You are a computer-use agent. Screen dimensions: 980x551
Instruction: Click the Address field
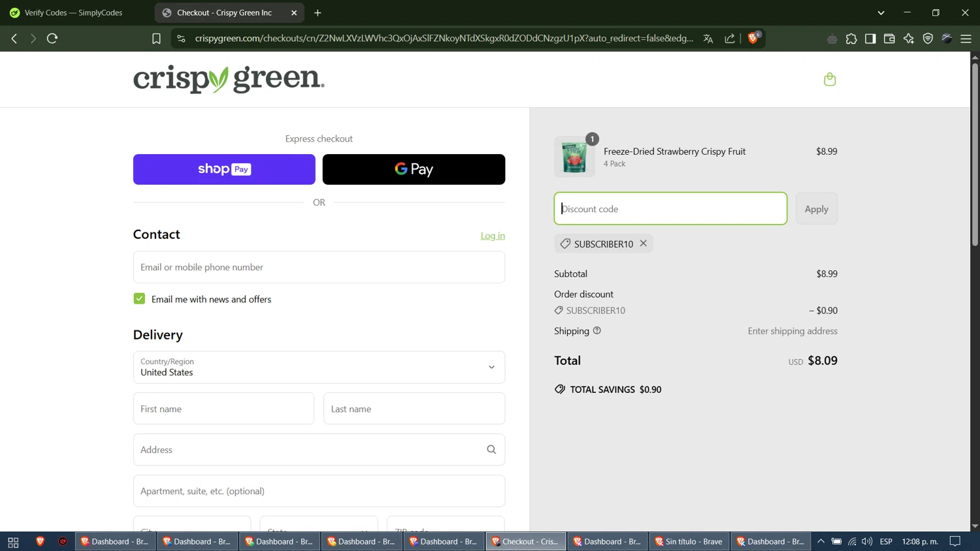[x=319, y=450]
